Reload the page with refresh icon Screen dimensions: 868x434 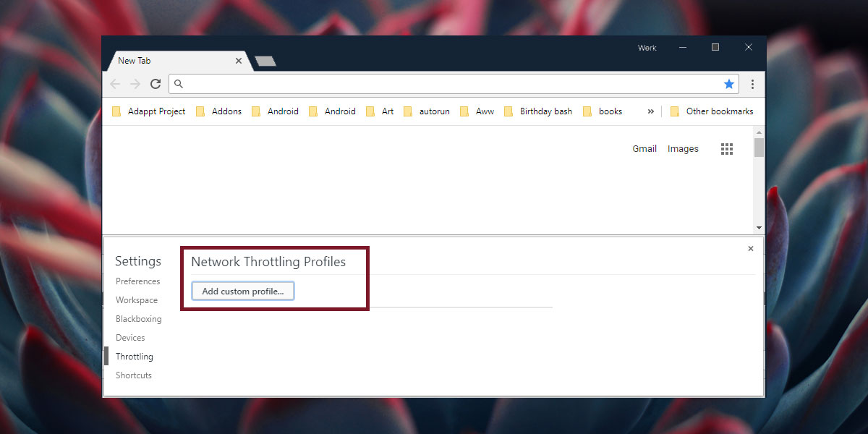click(x=156, y=84)
